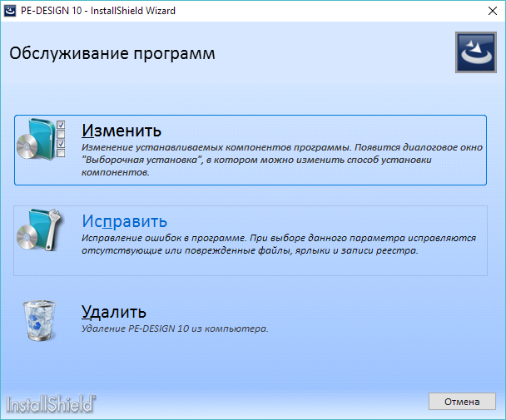This screenshot has width=506, height=420.
Task: Select the Удалить option heading
Action: point(113,312)
